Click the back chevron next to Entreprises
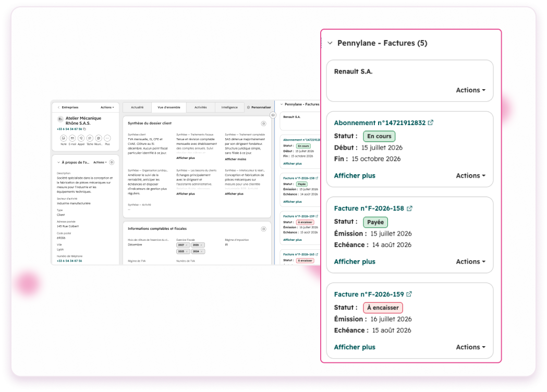Screen dimensions: 547x392 click(58, 107)
